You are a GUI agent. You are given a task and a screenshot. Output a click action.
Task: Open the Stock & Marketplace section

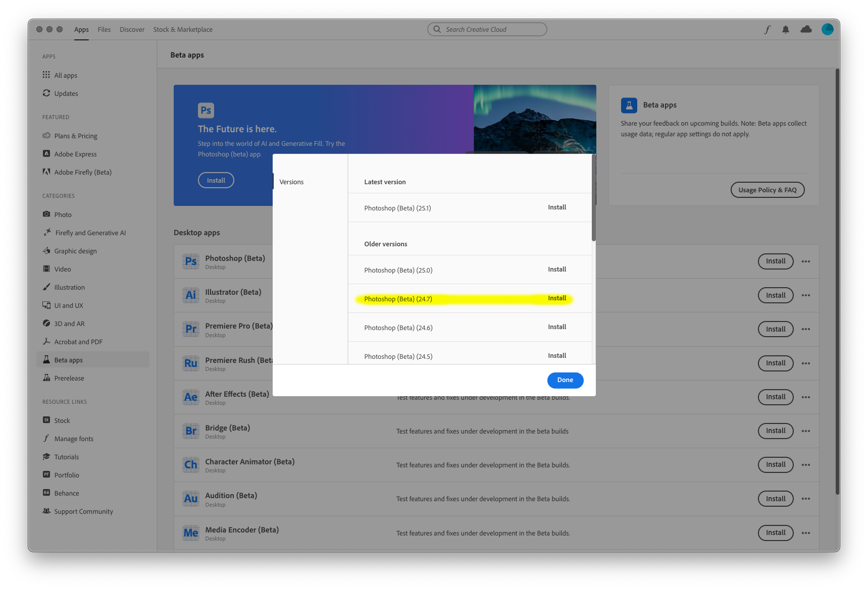[x=183, y=29]
